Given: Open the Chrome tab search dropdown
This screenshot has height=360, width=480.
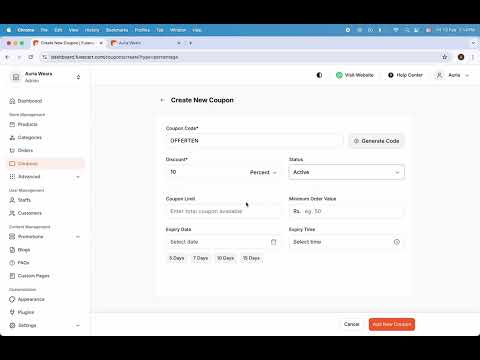Looking at the screenshot, I should (x=473, y=43).
